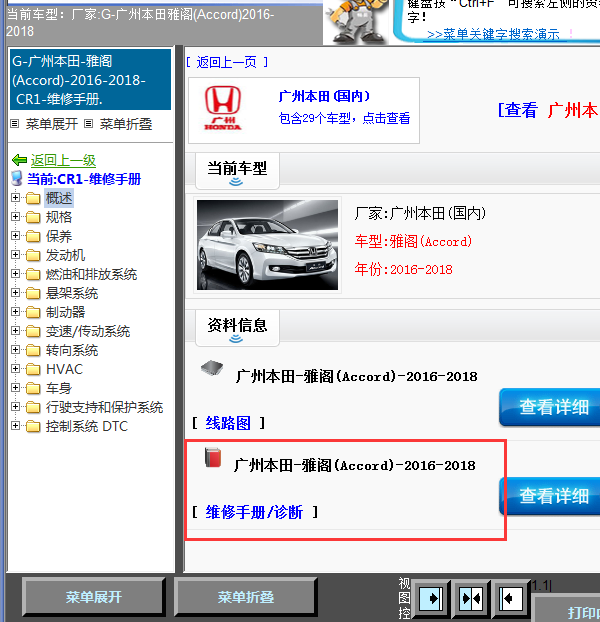Click the 行驶支持和保护系统 folder icon
The width and height of the screenshot is (600, 622).
tap(33, 407)
